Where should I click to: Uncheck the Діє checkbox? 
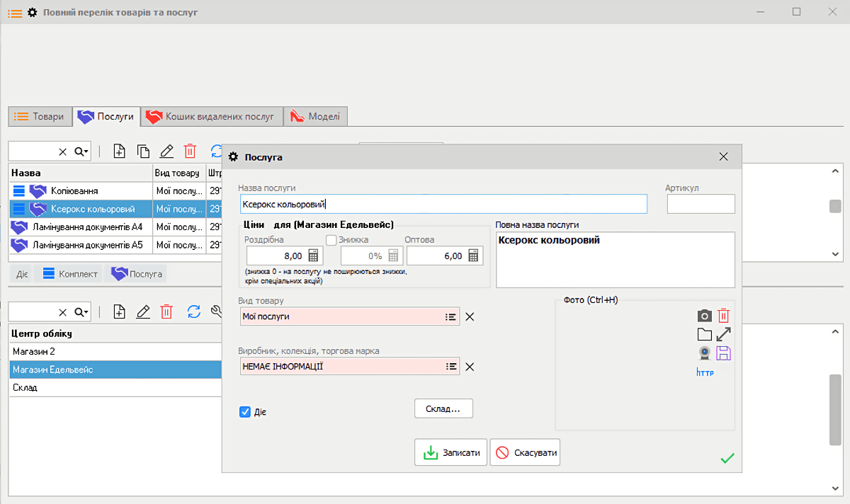[246, 411]
